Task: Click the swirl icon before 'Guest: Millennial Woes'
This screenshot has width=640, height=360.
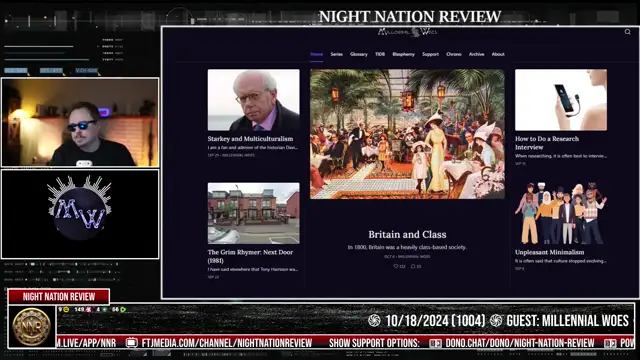Action: (x=496, y=321)
